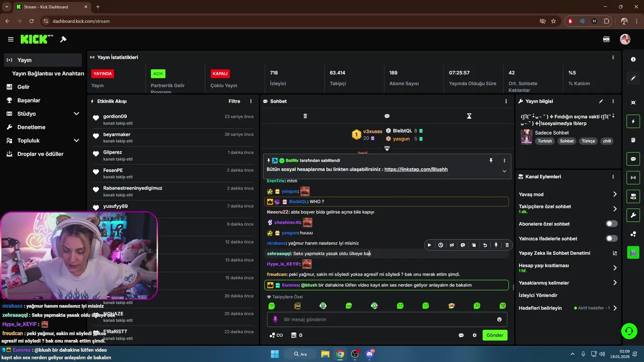Click the green support headset button
644x362 pixels.
[629, 331]
